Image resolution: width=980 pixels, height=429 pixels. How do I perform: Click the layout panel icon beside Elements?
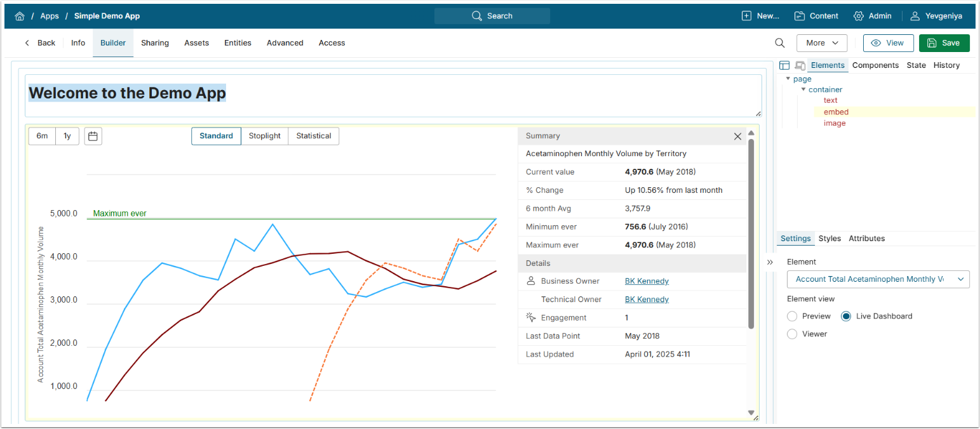coord(784,65)
